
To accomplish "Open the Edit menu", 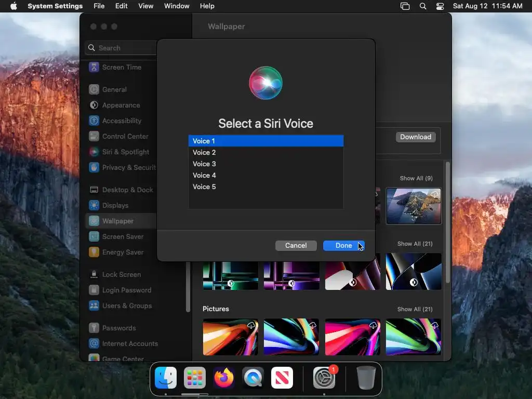I will coord(121,6).
